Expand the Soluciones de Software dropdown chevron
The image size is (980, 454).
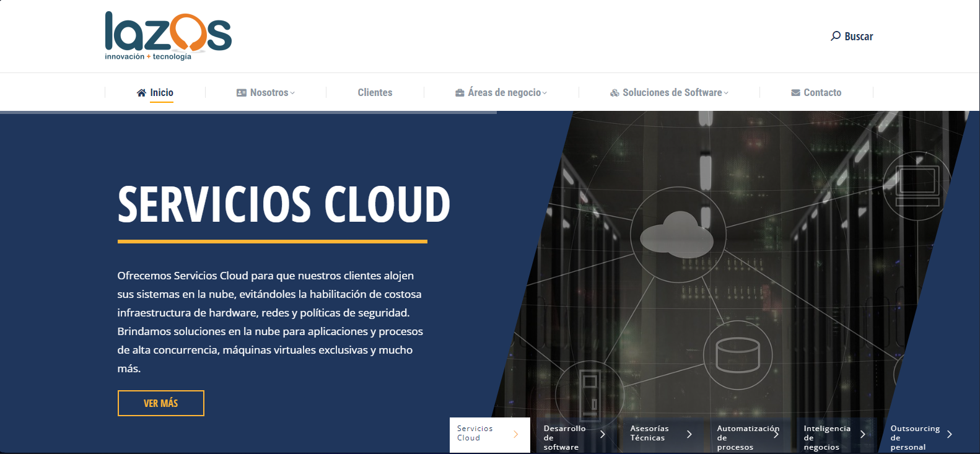(726, 93)
